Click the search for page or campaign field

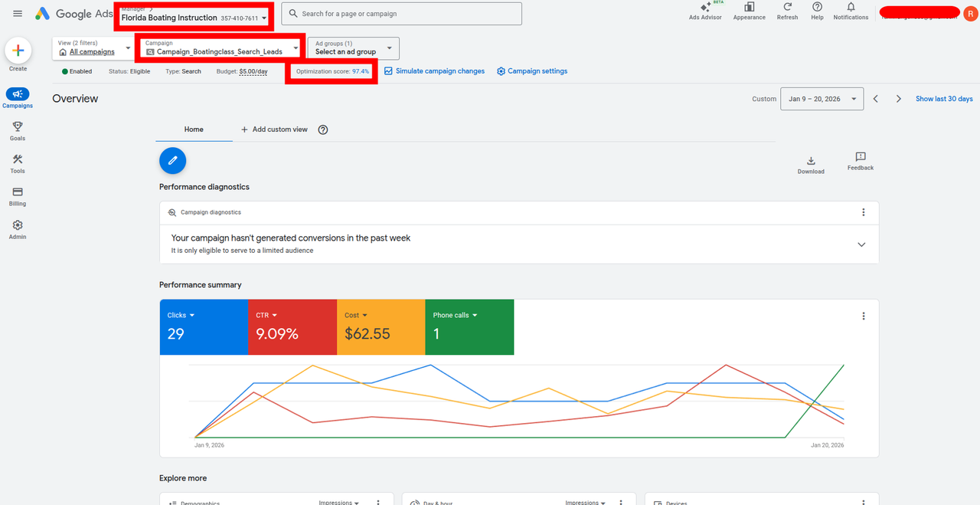pos(402,14)
